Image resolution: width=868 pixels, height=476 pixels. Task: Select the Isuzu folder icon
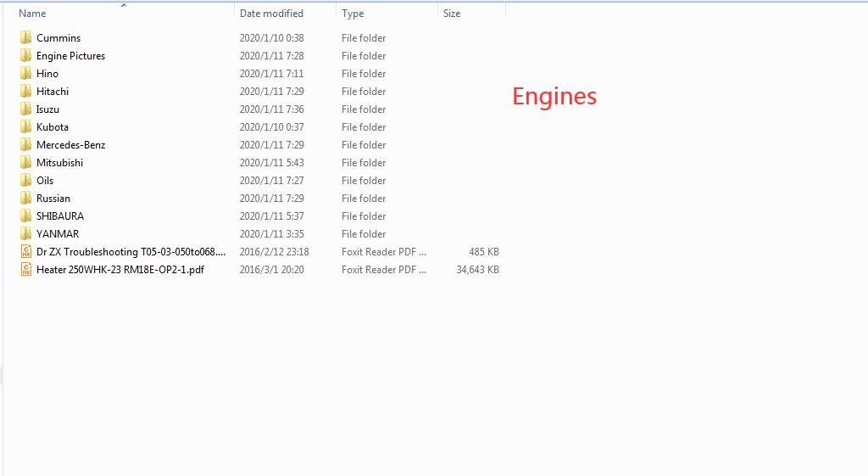click(25, 109)
